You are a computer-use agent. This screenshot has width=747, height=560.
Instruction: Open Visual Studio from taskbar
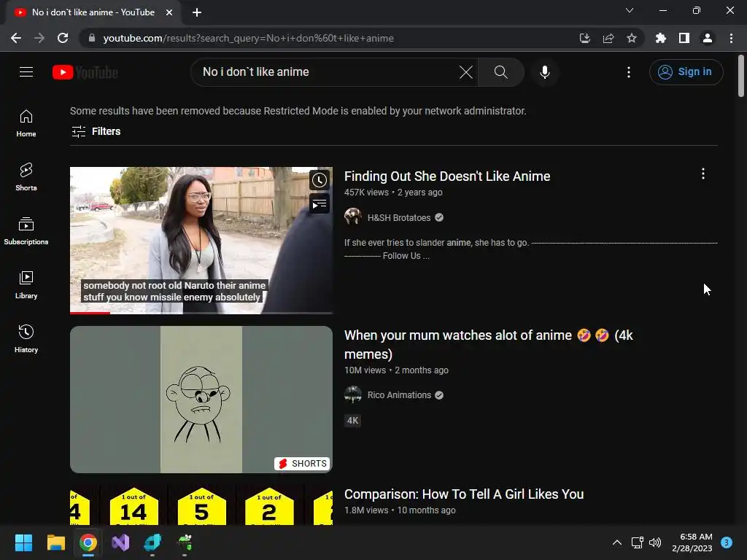pos(120,542)
